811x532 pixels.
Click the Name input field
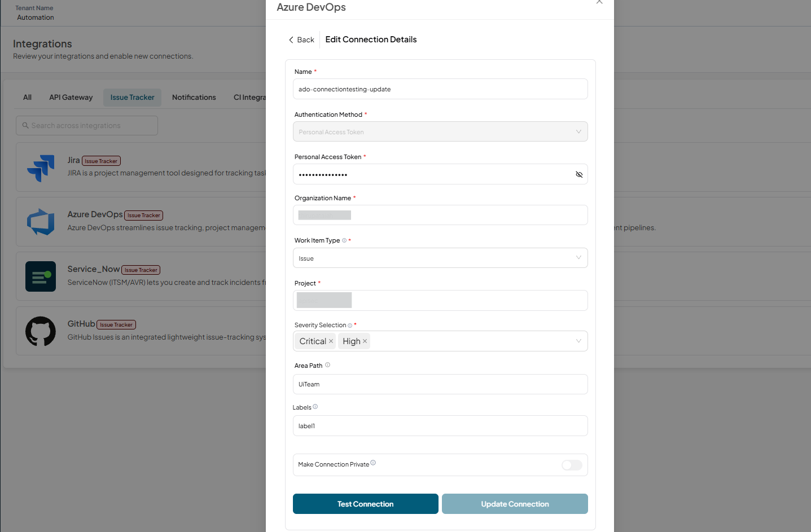(440, 89)
